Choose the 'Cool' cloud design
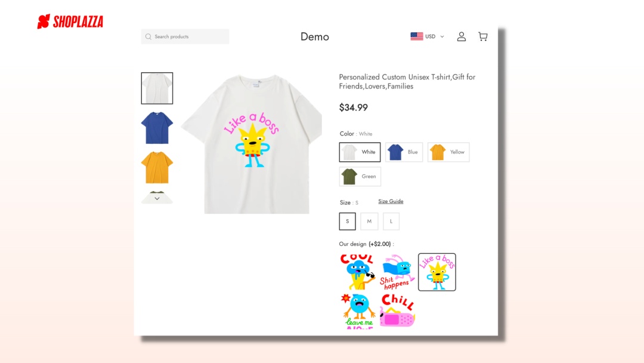The image size is (644, 363). [x=358, y=272]
